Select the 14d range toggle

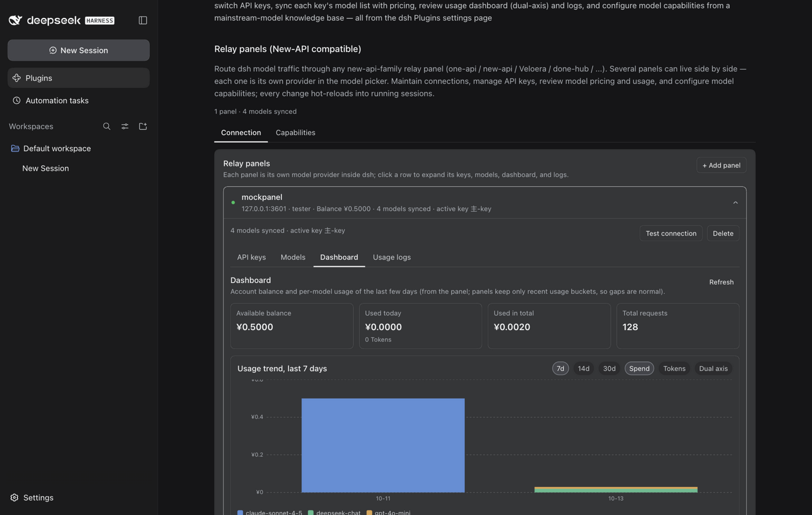(x=584, y=368)
